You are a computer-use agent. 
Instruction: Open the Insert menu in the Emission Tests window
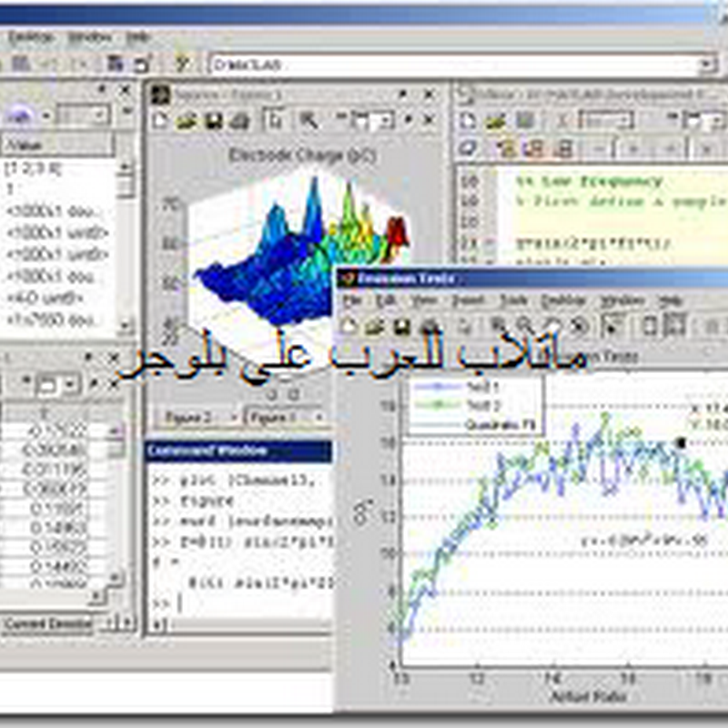468,301
